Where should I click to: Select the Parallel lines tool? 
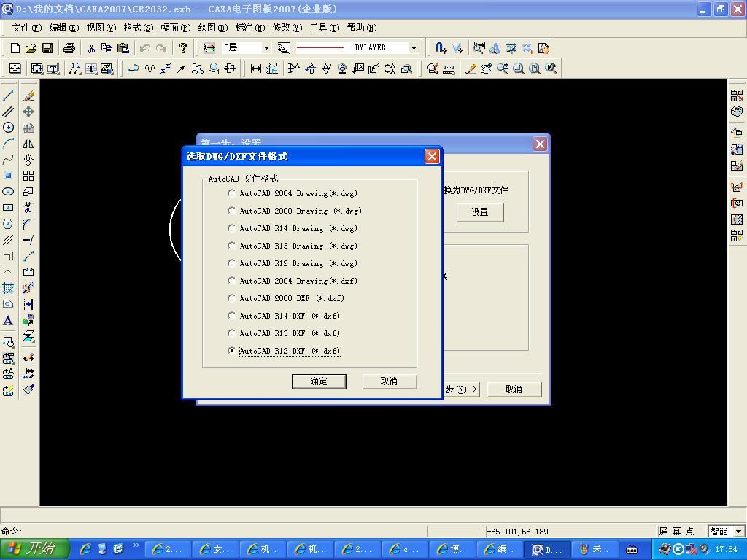(x=8, y=112)
